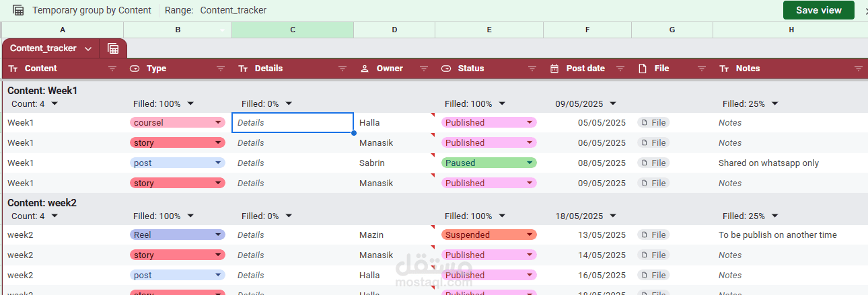Click the File chip dated 08/05/2025
Screen dimensions: 868x295
pyautogui.click(x=653, y=163)
